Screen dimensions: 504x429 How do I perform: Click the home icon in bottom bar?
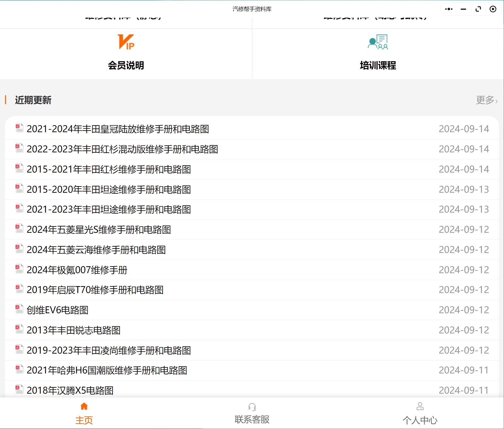click(84, 406)
